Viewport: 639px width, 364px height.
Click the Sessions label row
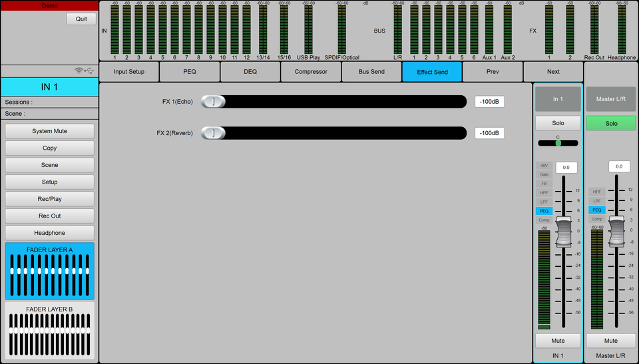tap(50, 102)
